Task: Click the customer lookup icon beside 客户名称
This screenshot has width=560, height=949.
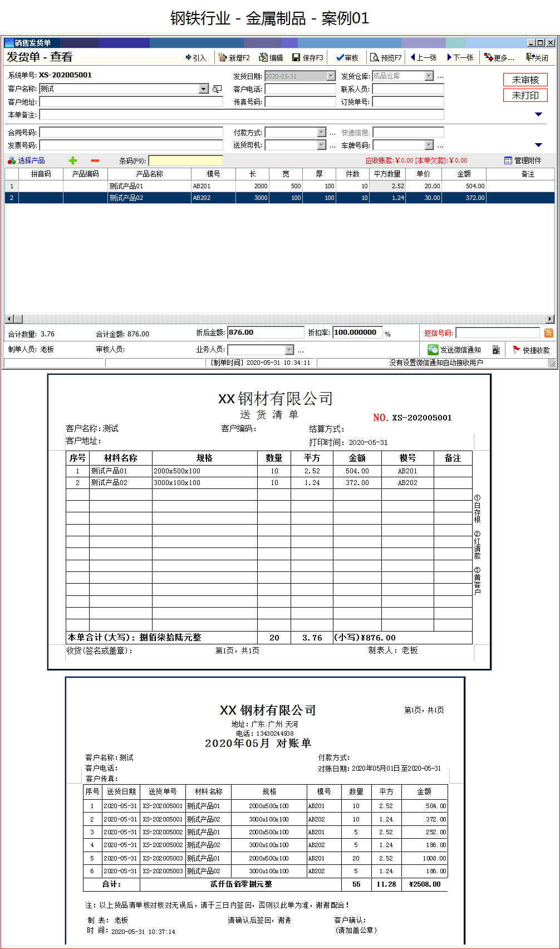Action: click(217, 89)
